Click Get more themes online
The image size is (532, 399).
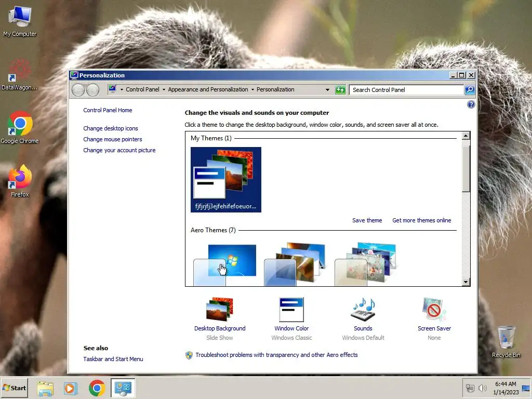pyautogui.click(x=422, y=220)
